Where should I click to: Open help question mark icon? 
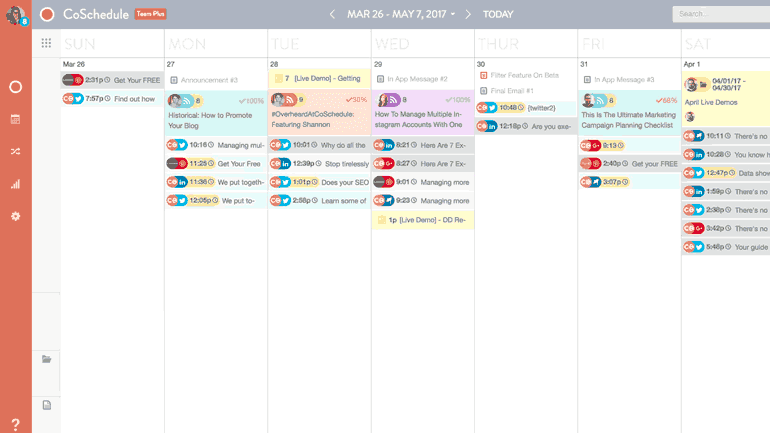pyautogui.click(x=15, y=425)
